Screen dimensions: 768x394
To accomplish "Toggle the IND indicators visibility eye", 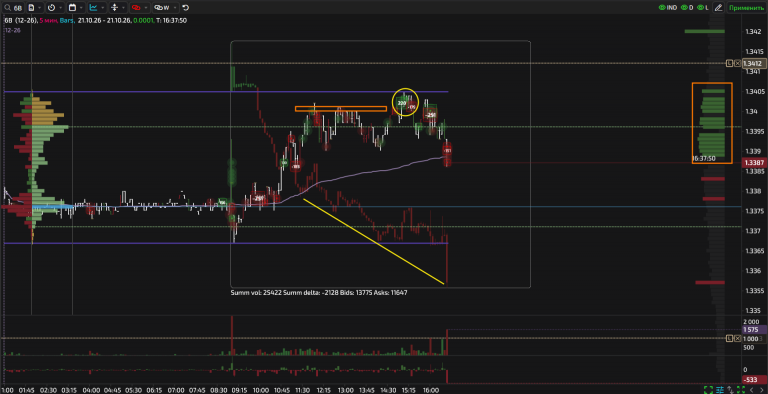I will point(662,7).
